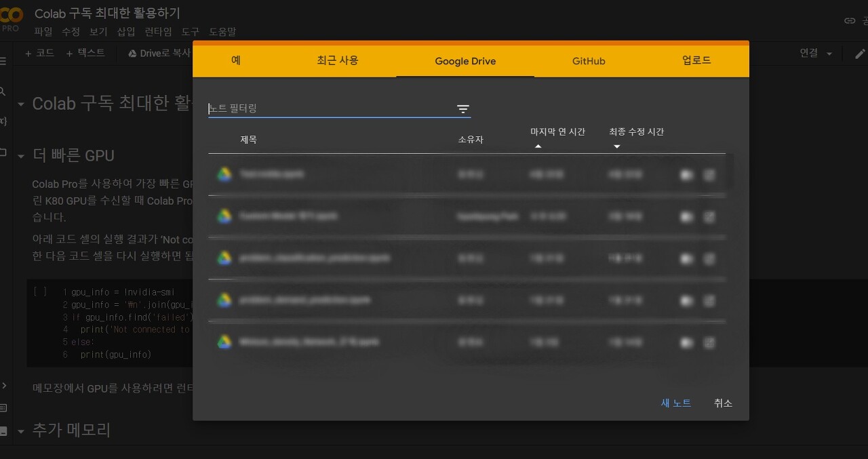Click Drive icon of problem_demand_prediction notebook
Screen dimensions: 868x459
click(224, 300)
